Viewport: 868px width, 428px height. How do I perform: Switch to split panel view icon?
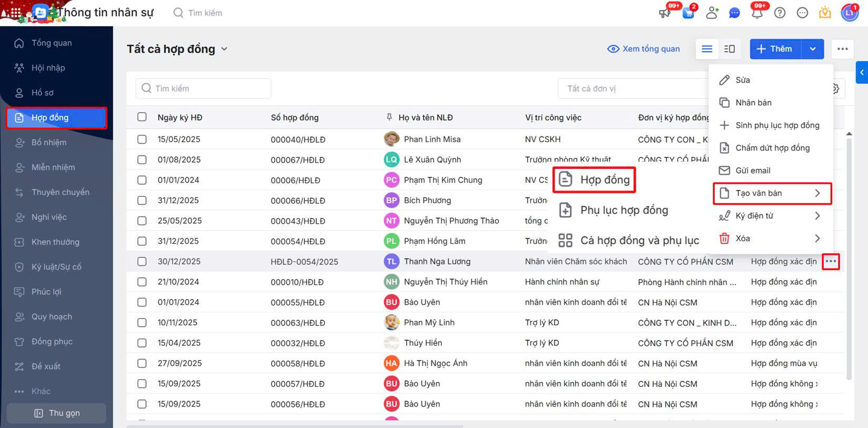[729, 49]
